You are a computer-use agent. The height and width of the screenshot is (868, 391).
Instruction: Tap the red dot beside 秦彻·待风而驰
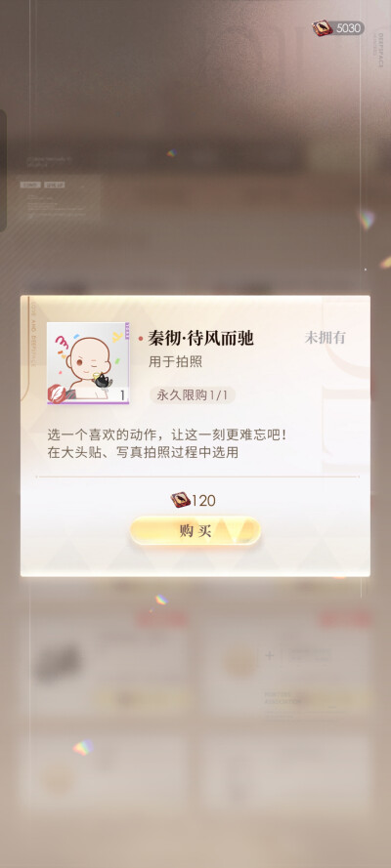tap(141, 338)
